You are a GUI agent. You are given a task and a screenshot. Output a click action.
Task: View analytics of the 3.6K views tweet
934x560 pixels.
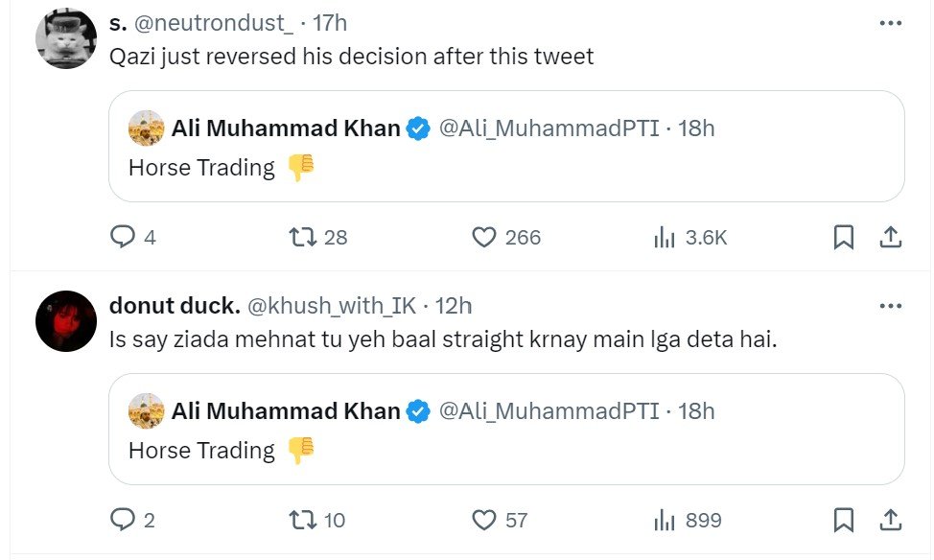(665, 237)
